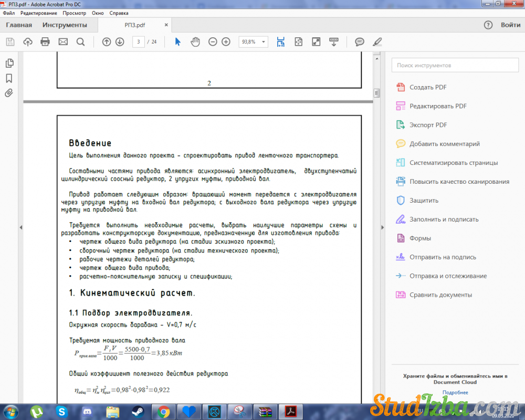The height and width of the screenshot is (420, 525).
Task: Click the Поиск инструментов search field
Action: point(455,66)
